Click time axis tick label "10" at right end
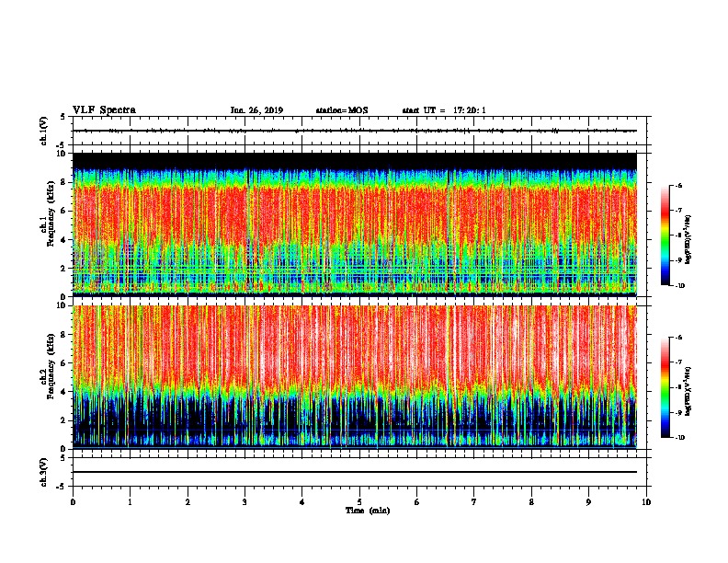This screenshot has height=563, width=728. [646, 502]
